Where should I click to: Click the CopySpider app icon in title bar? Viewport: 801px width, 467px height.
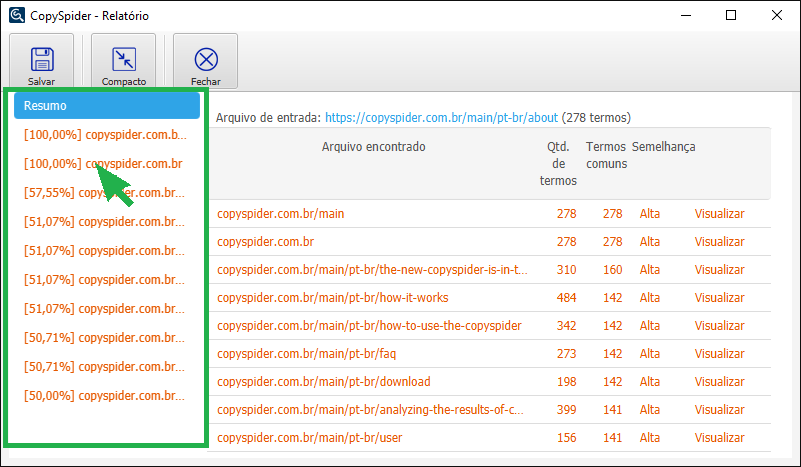(17, 15)
